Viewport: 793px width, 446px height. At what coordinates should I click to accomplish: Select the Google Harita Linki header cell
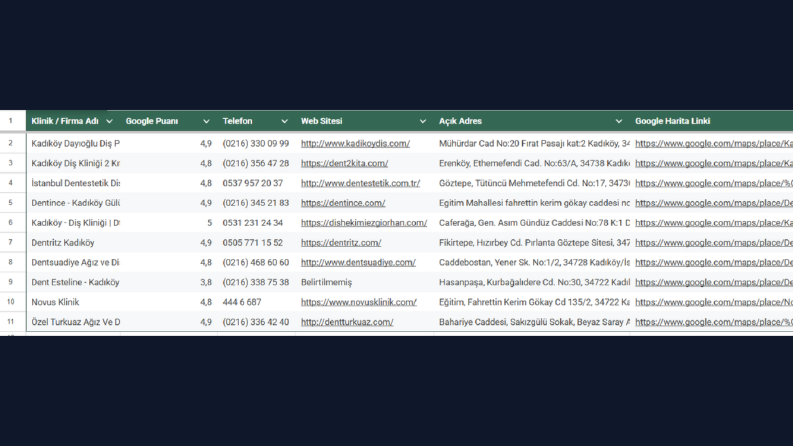711,121
